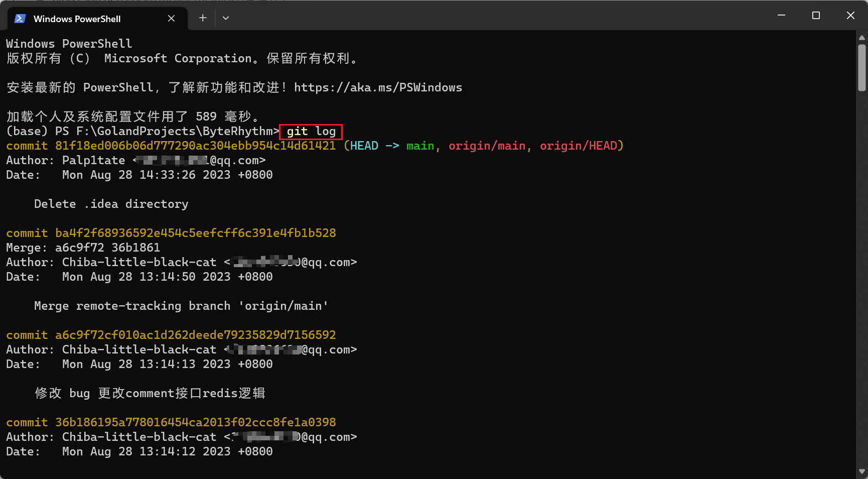Viewport: 868px width, 479px height.
Task: Click the date 'Mon Aug 28 13:14:50 2023'
Action: point(146,277)
